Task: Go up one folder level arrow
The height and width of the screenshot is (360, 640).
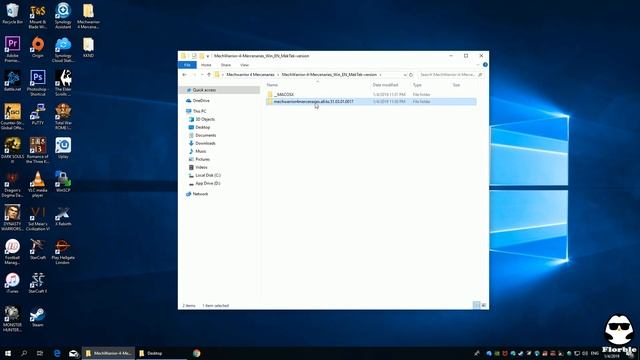Action: 209,75
